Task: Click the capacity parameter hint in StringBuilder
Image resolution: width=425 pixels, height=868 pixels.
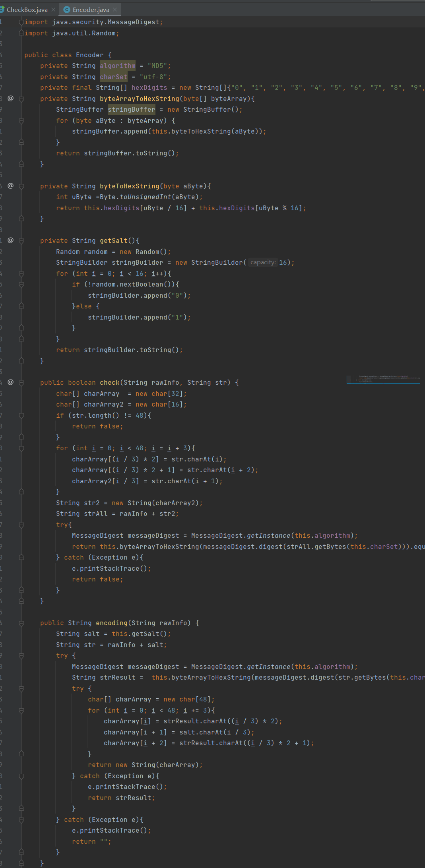Action: point(263,262)
